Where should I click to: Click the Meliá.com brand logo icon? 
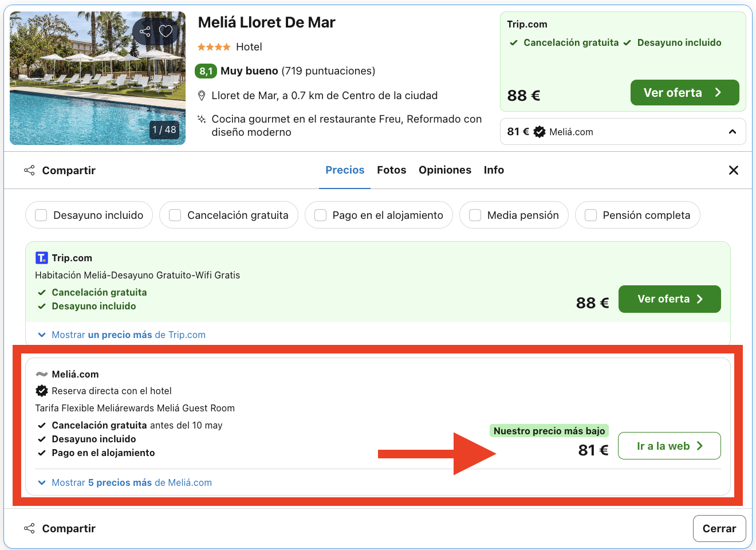tap(41, 373)
